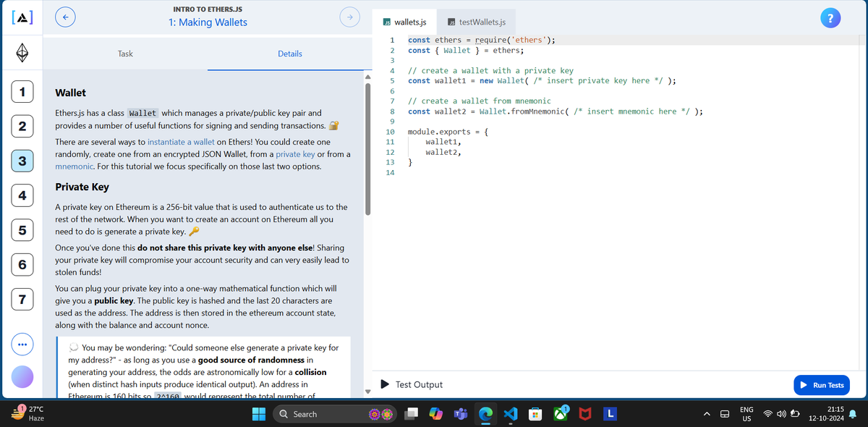
Task: Open lesson step 4 in the sidebar
Action: pos(22,196)
